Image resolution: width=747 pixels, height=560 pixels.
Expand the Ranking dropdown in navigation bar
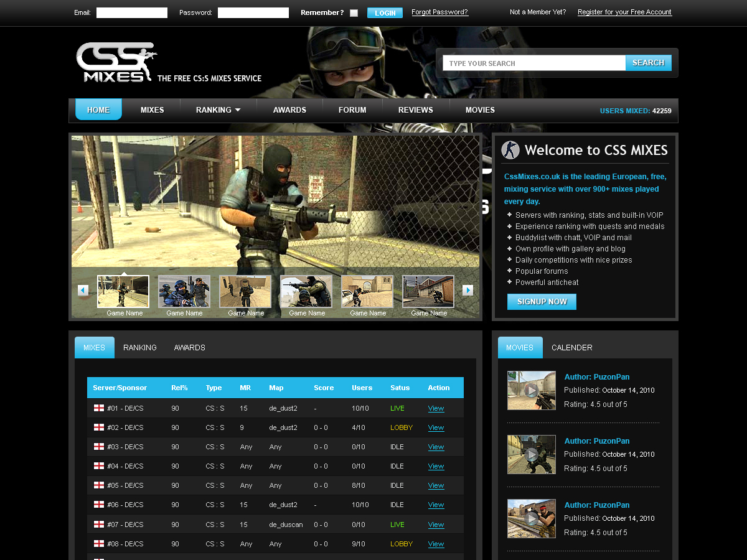tap(218, 110)
